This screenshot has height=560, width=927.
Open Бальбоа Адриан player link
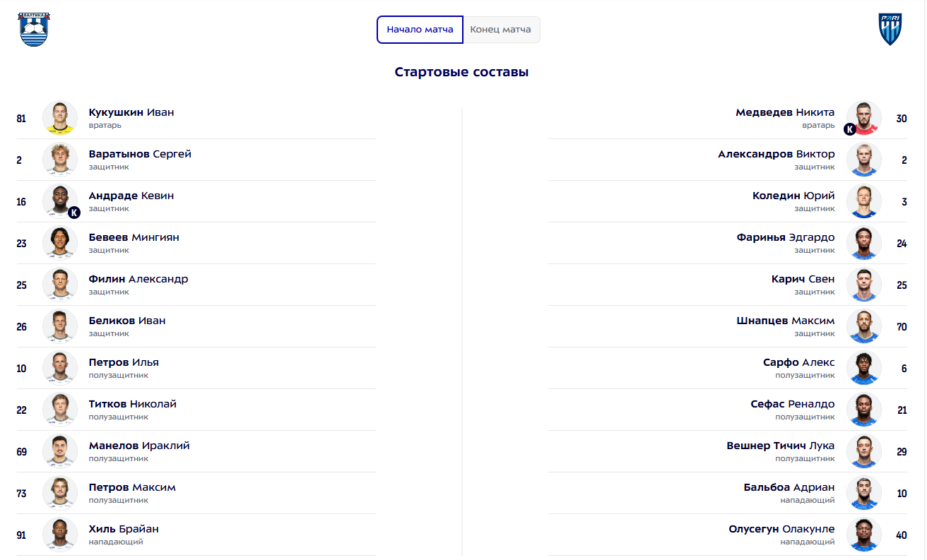[x=789, y=487]
